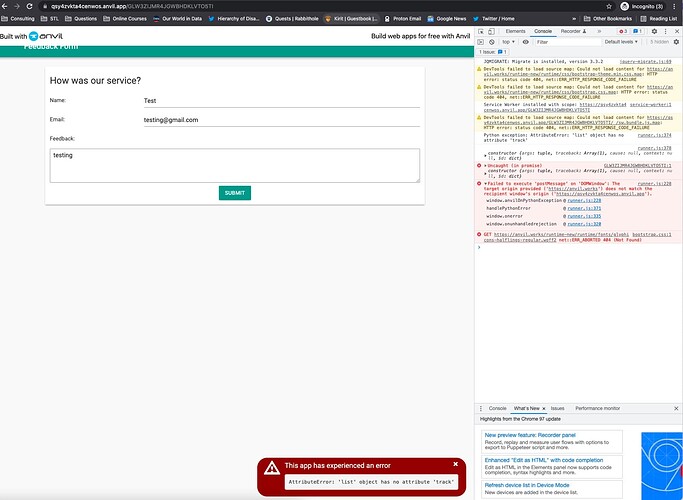Viewport: 683px width, 500px height.
Task: Open the Google News bookmark
Action: (x=447, y=19)
